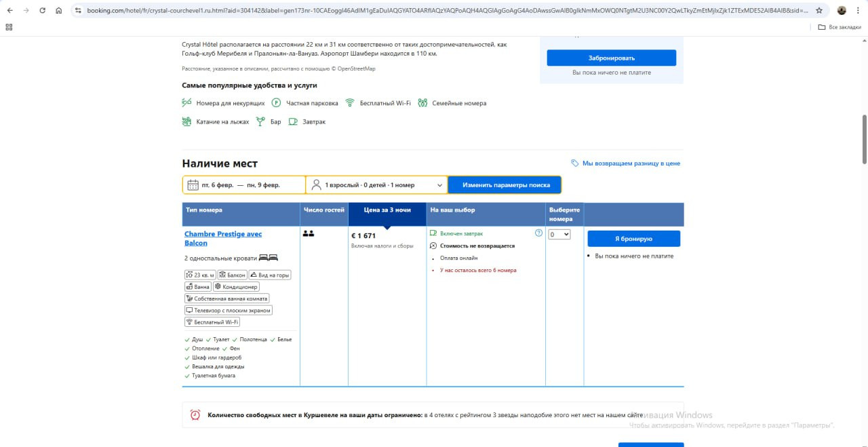Click the 'Я бронирую' button

tap(633, 239)
